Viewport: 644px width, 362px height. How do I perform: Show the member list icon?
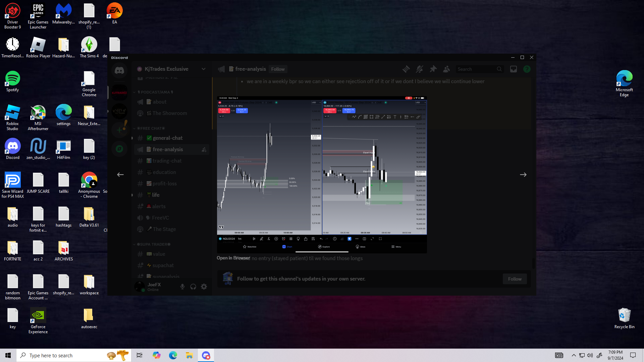click(446, 69)
